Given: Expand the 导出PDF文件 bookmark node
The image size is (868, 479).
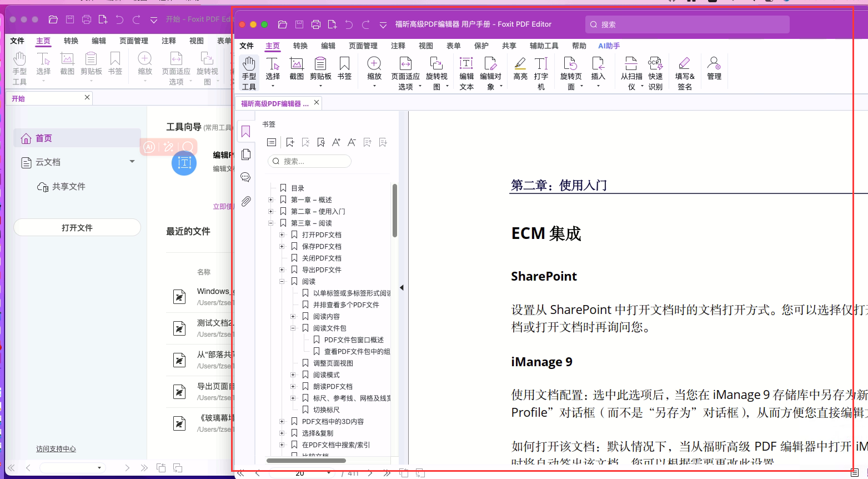Looking at the screenshot, I should click(282, 270).
